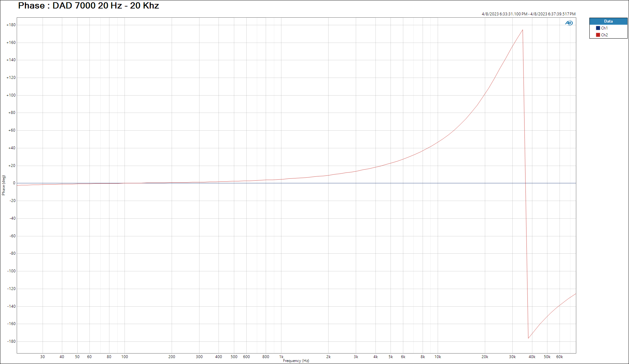Click the 20k tick on the frequency axis

click(485, 357)
